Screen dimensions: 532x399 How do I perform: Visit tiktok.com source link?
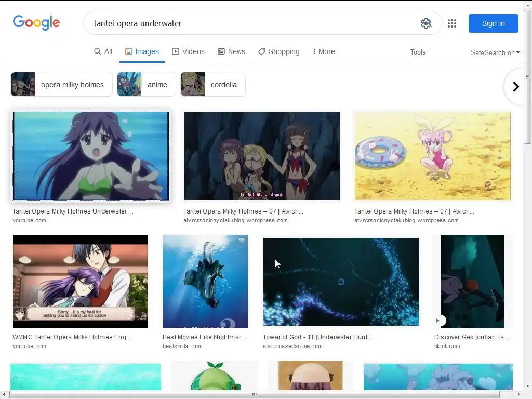[x=447, y=347]
